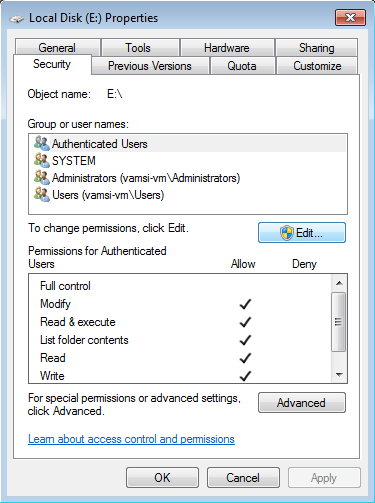Open the Customize tab
Screen dimensions: 375x503
317,66
